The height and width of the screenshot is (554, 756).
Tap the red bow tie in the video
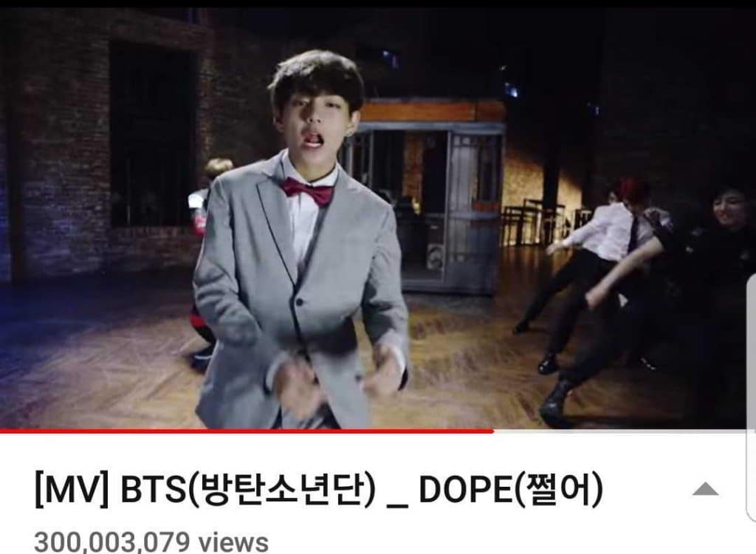tap(308, 190)
